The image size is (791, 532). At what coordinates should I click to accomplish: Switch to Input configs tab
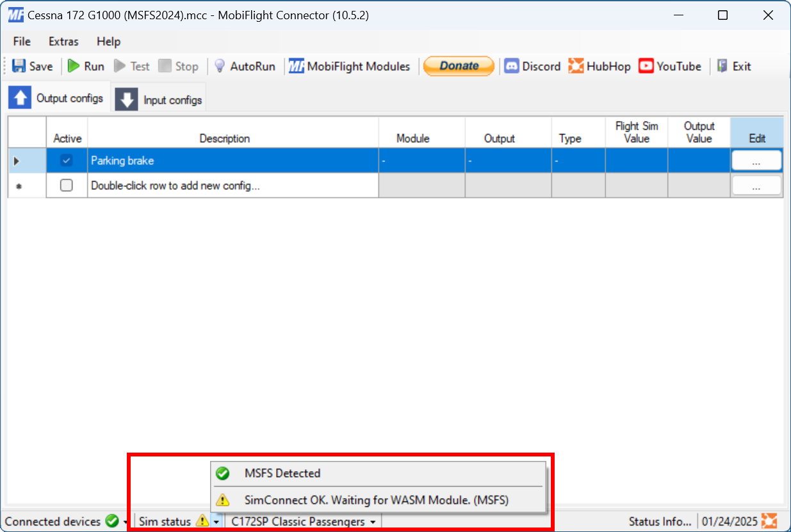point(159,99)
